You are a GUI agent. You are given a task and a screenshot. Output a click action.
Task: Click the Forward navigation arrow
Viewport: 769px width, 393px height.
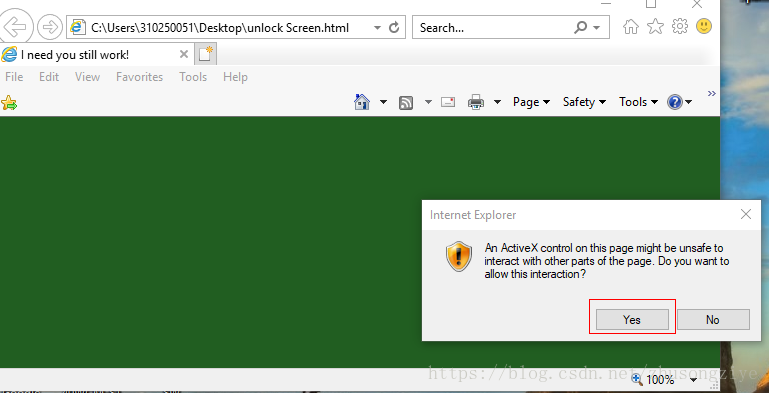coord(50,27)
